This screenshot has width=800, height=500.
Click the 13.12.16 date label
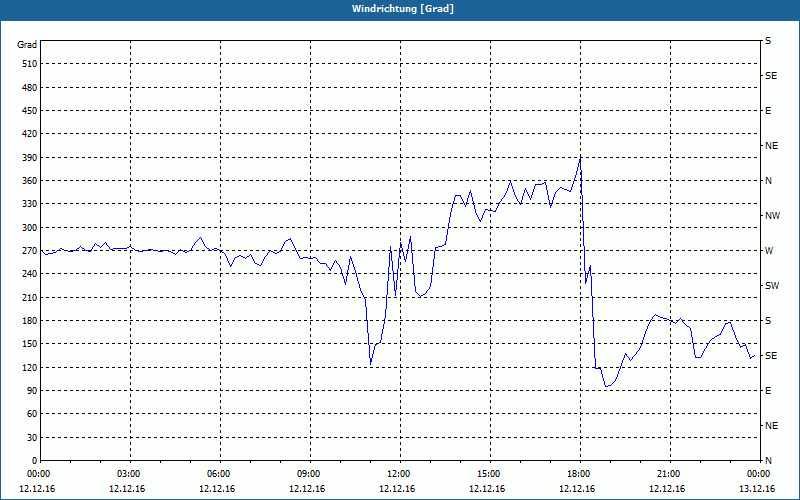click(757, 489)
